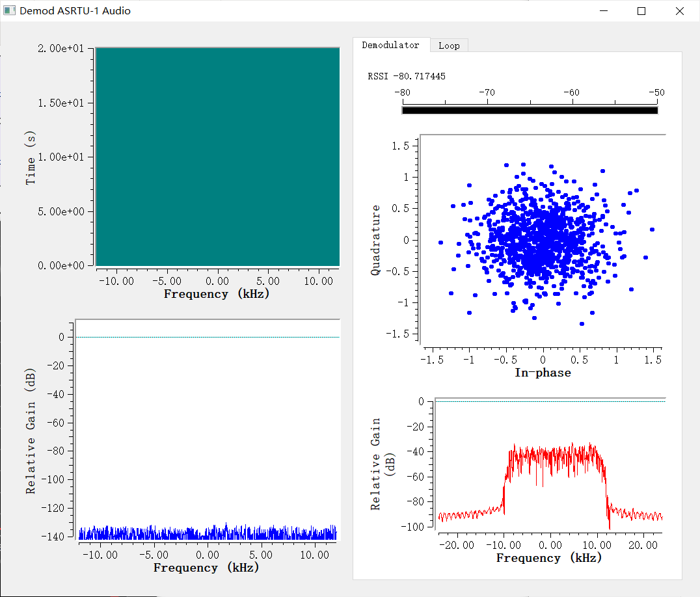The width and height of the screenshot is (700, 597).
Task: Click the 0 dB reference line in the left spectrum
Action: pos(208,337)
